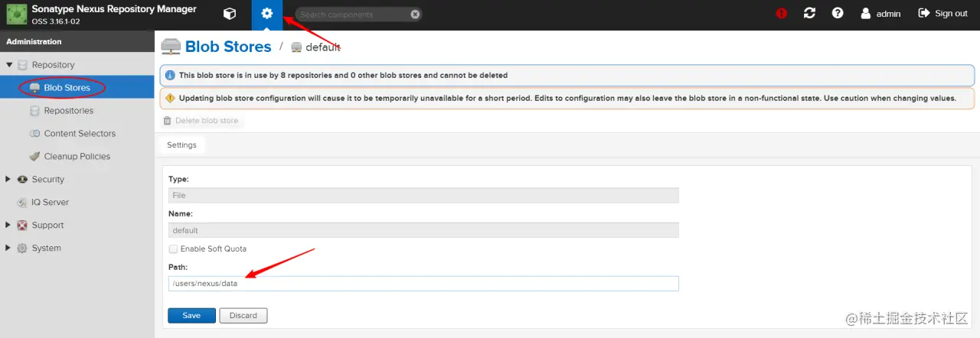This screenshot has width=980, height=338.
Task: Click the Repository database icon
Action: pos(22,65)
